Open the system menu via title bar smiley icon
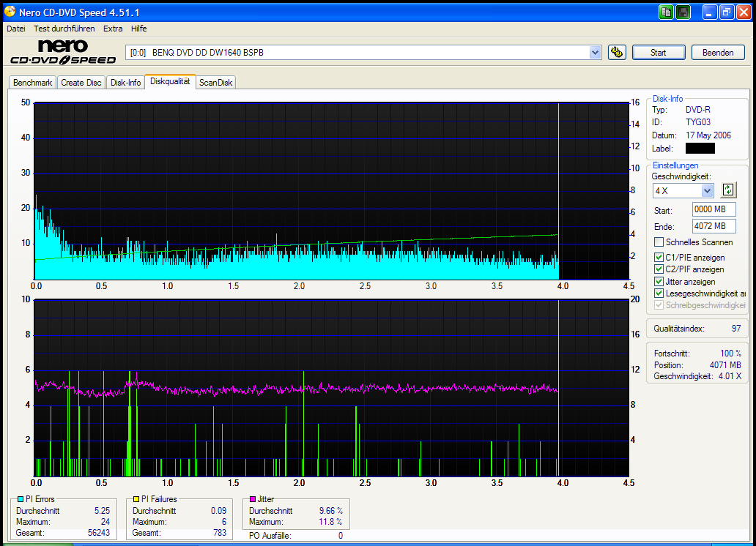756x546 pixels. pyautogui.click(x=9, y=12)
